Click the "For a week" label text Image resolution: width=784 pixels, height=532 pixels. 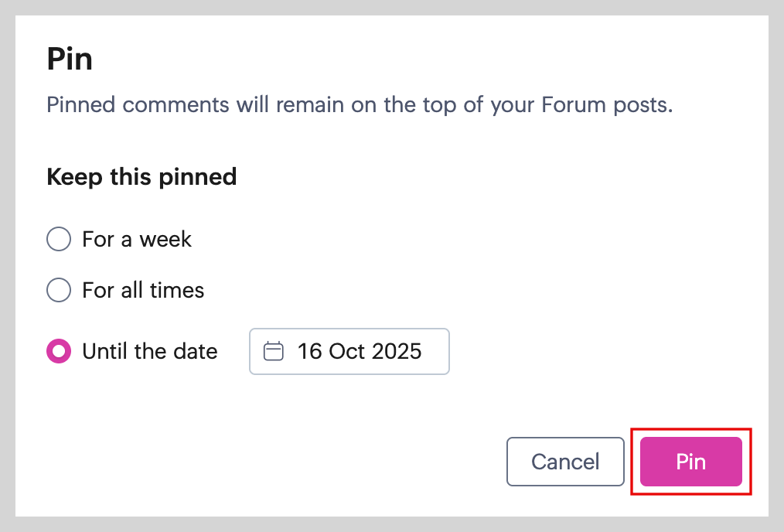[137, 240]
